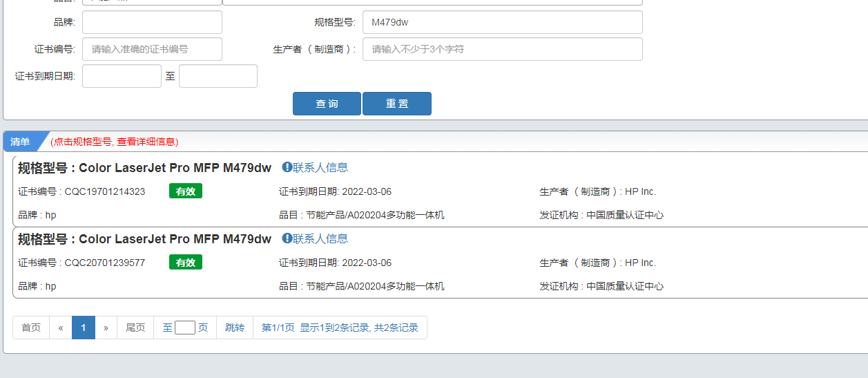The height and width of the screenshot is (378, 868).
Task: Open model title of certificate CQC20701239577
Action: click(x=144, y=239)
